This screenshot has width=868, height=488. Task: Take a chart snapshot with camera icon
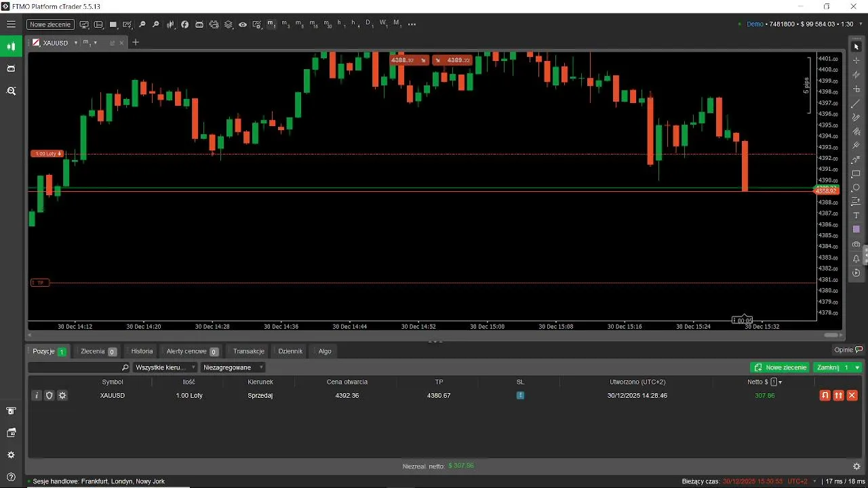[x=856, y=244]
